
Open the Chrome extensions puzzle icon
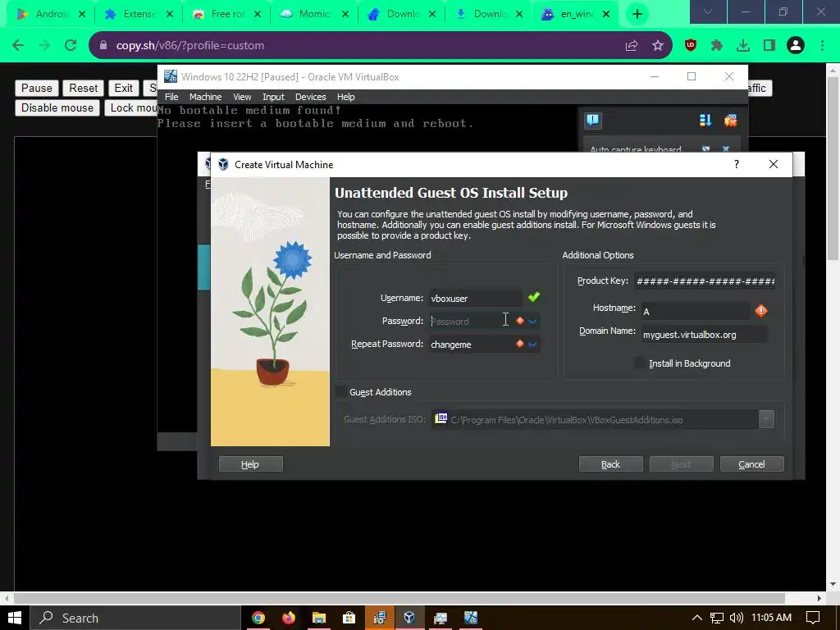(x=717, y=45)
